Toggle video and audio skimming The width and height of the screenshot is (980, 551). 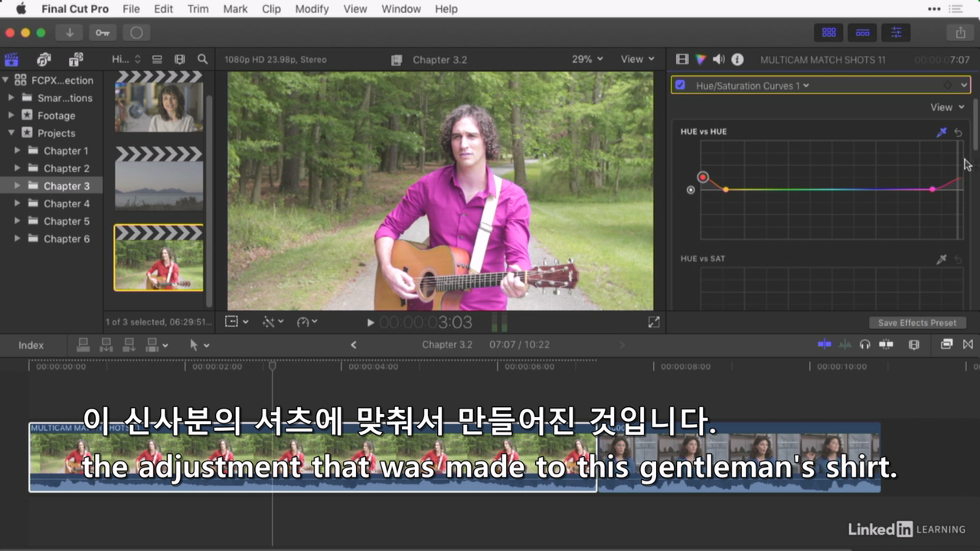[x=825, y=344]
